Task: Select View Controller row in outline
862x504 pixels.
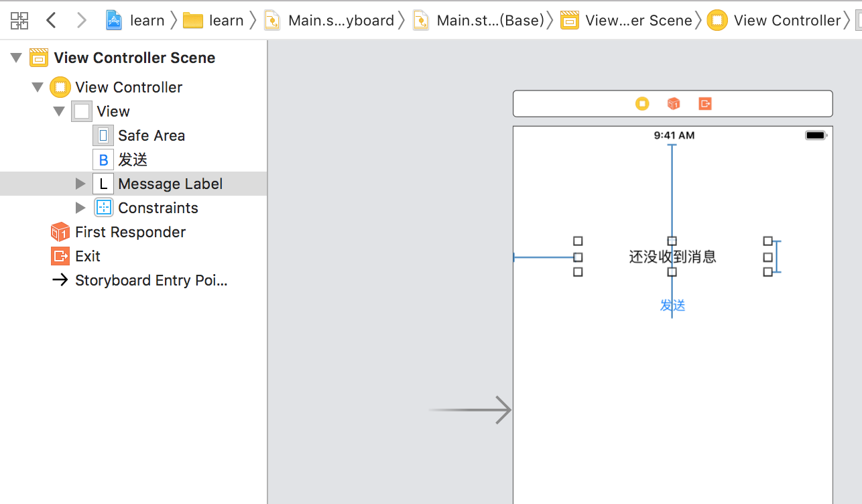Action: tap(134, 87)
